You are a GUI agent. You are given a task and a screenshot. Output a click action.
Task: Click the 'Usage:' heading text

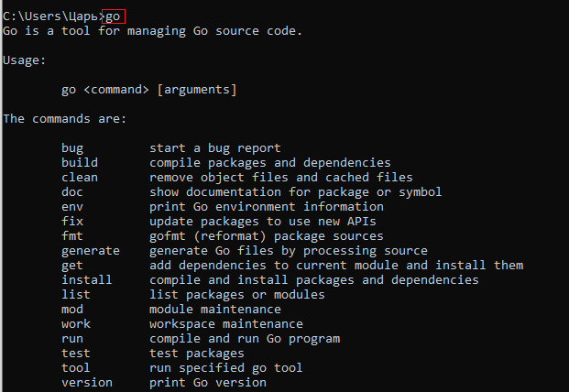pyautogui.click(x=25, y=60)
